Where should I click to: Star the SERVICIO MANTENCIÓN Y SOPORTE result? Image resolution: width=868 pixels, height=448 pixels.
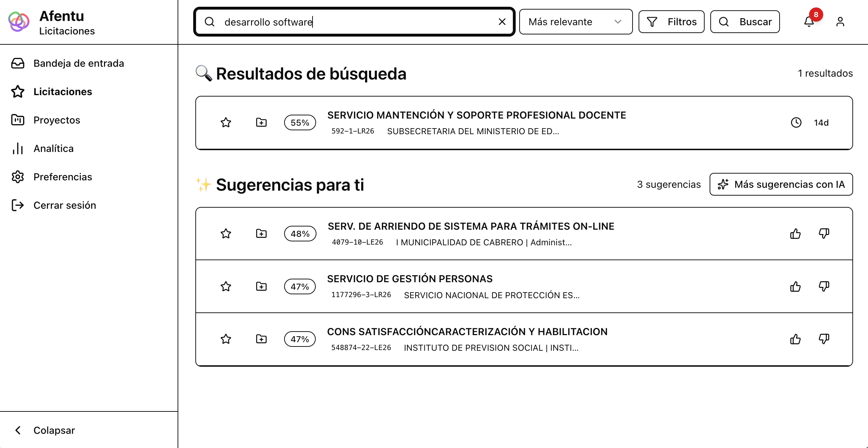pos(226,122)
